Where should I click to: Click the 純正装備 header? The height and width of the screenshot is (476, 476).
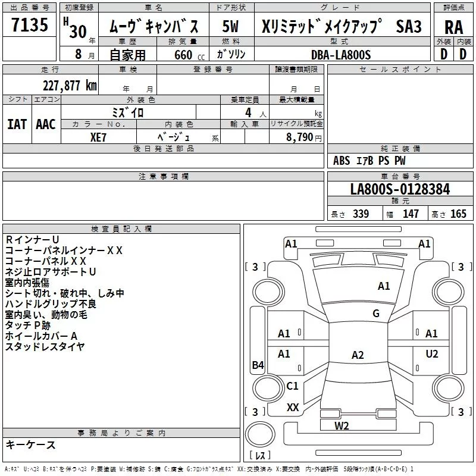[x=400, y=148]
